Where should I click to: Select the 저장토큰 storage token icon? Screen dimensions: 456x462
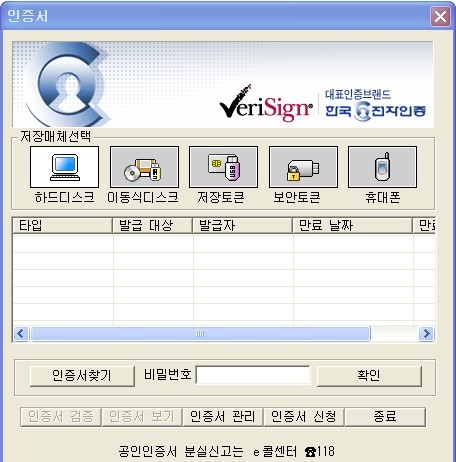223,167
